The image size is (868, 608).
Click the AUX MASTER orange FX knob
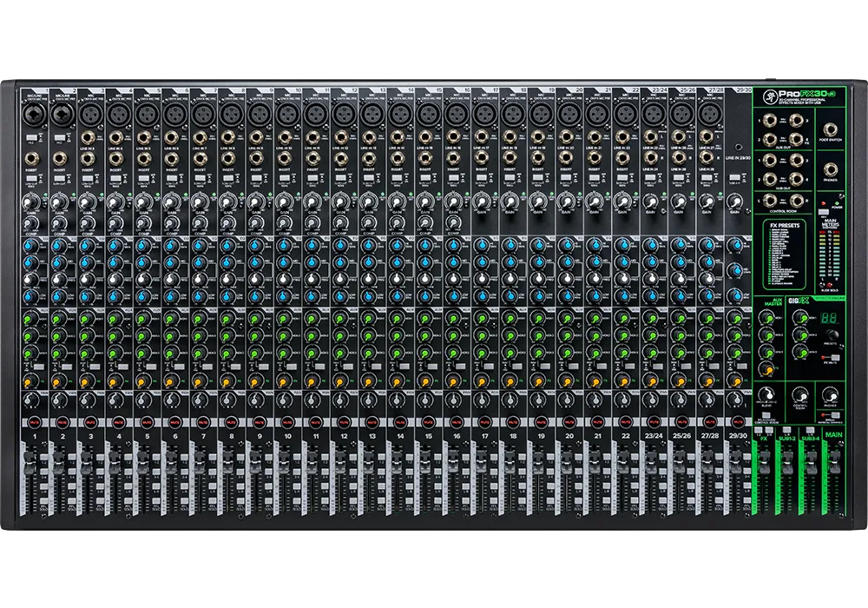(766, 369)
